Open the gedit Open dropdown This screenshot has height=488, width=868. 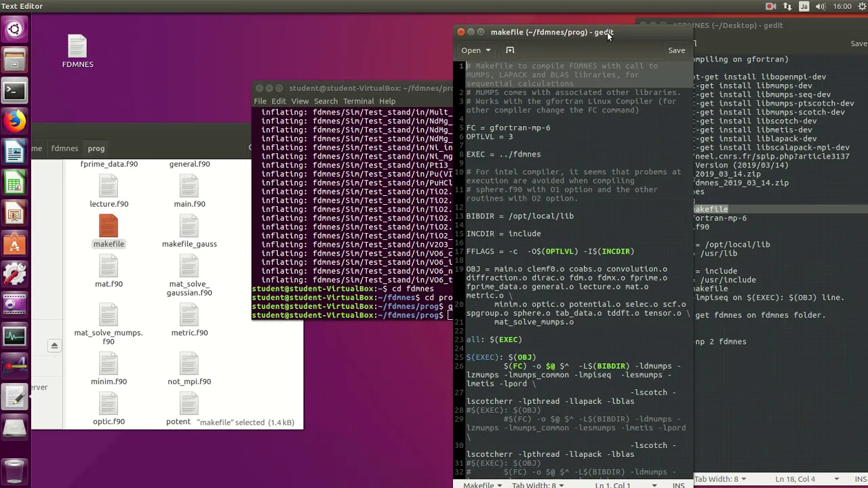(475, 50)
